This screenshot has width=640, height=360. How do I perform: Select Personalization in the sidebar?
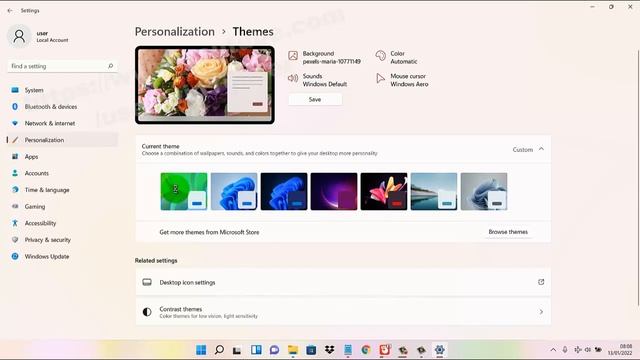coord(62,140)
